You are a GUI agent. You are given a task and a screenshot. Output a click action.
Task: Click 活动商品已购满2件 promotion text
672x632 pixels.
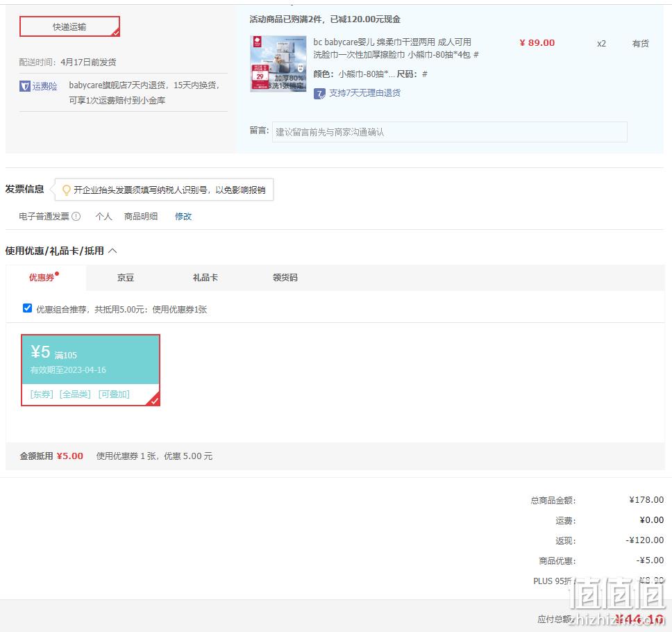click(325, 19)
